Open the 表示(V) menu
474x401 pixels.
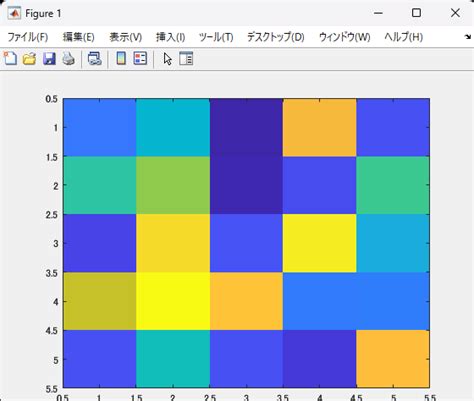pos(126,37)
